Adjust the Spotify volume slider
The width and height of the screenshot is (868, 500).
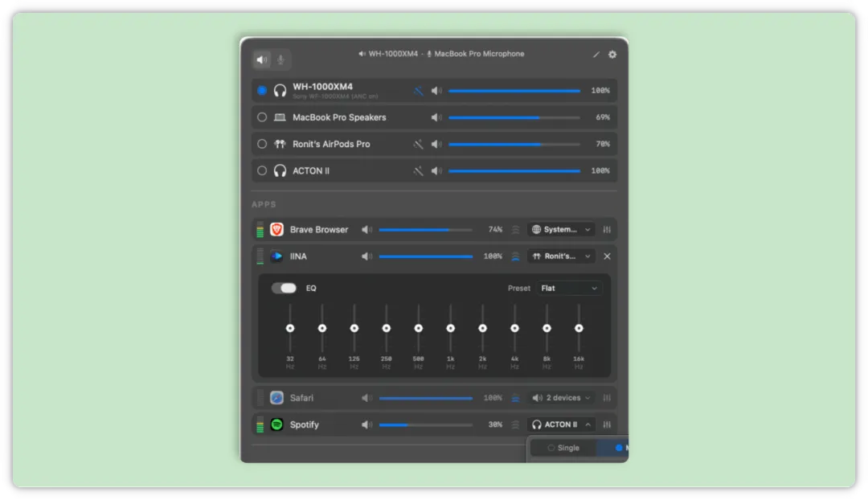coord(426,424)
